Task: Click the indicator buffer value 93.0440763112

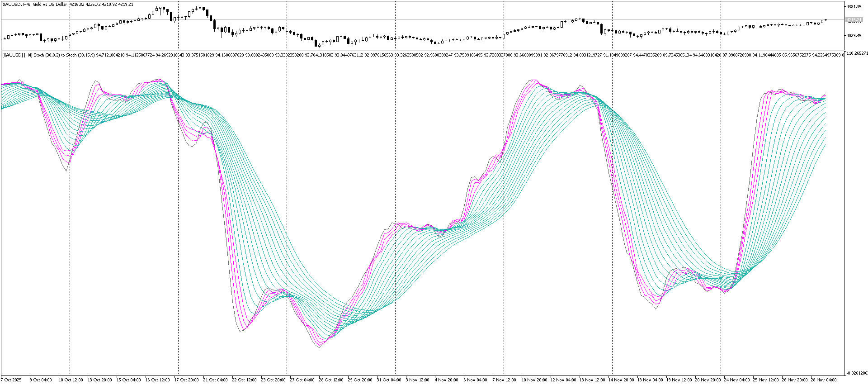Action: click(349, 55)
